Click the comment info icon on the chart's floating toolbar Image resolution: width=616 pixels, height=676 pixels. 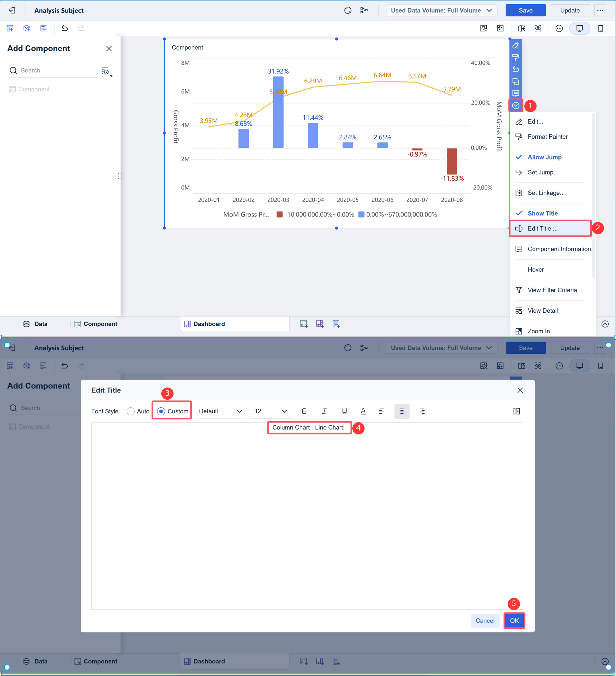(x=516, y=93)
